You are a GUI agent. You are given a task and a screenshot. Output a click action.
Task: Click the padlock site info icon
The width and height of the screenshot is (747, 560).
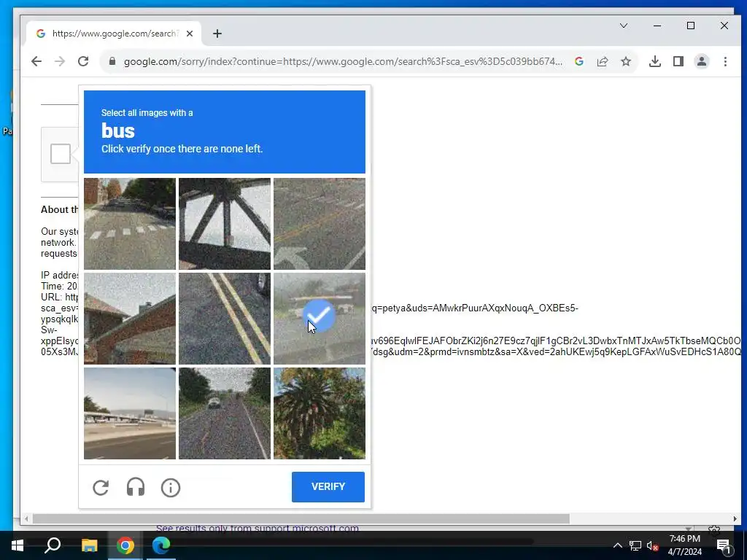click(x=112, y=61)
